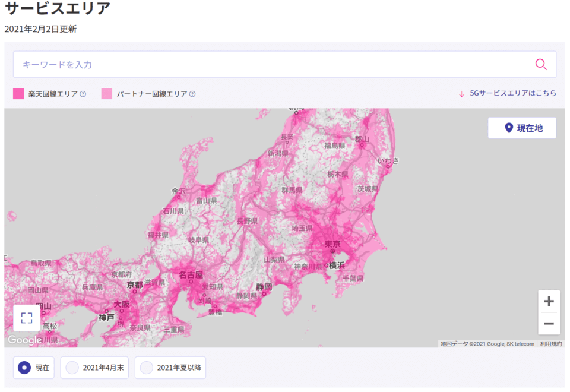
Task: Click the 神戸 city label
Action: click(x=106, y=317)
